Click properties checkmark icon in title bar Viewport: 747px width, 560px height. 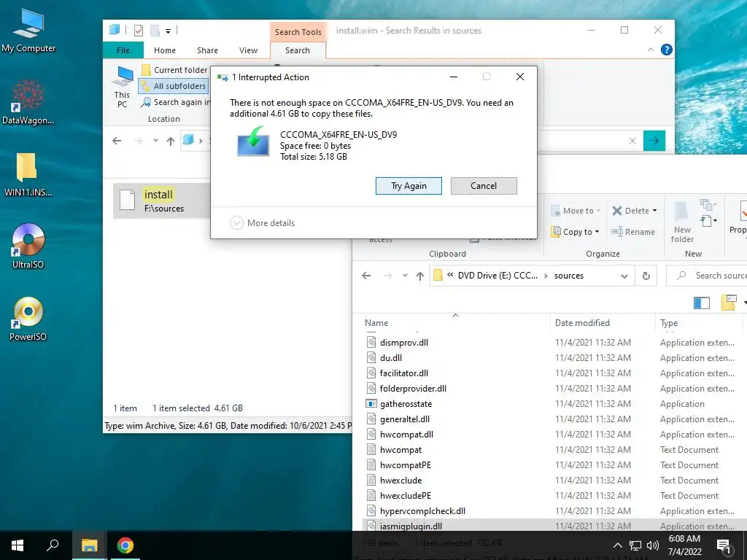coord(139,31)
